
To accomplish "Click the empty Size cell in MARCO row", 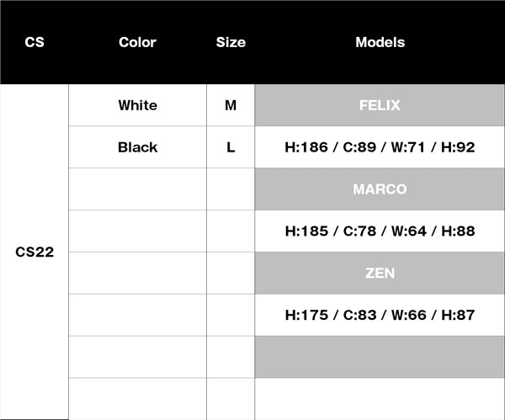I will click(231, 189).
